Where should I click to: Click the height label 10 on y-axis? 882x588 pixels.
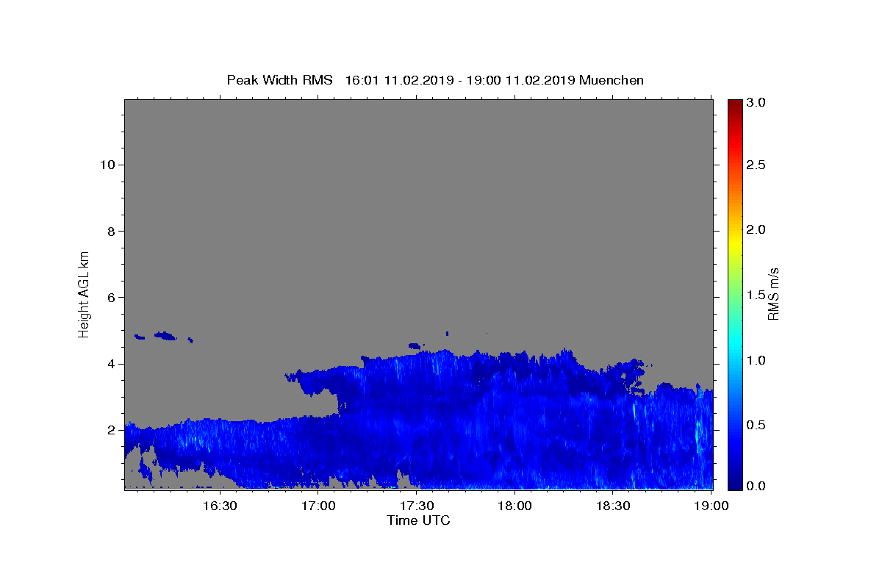106,165
